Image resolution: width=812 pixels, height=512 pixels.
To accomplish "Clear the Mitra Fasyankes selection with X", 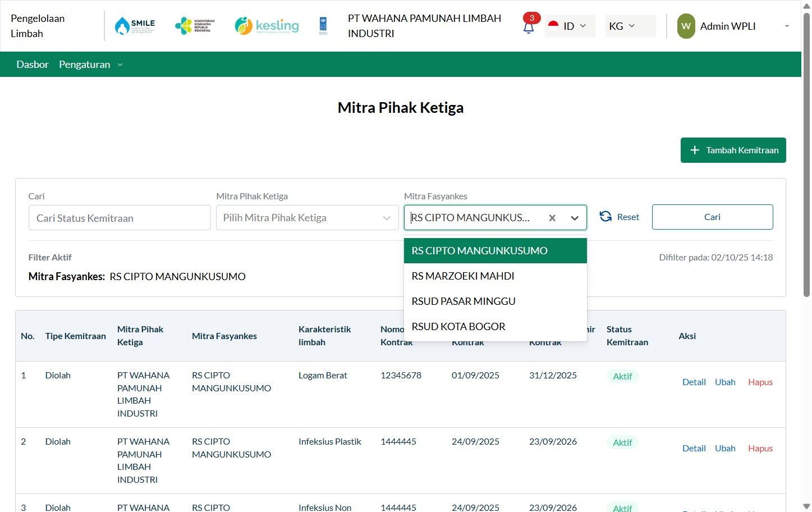I will 552,218.
